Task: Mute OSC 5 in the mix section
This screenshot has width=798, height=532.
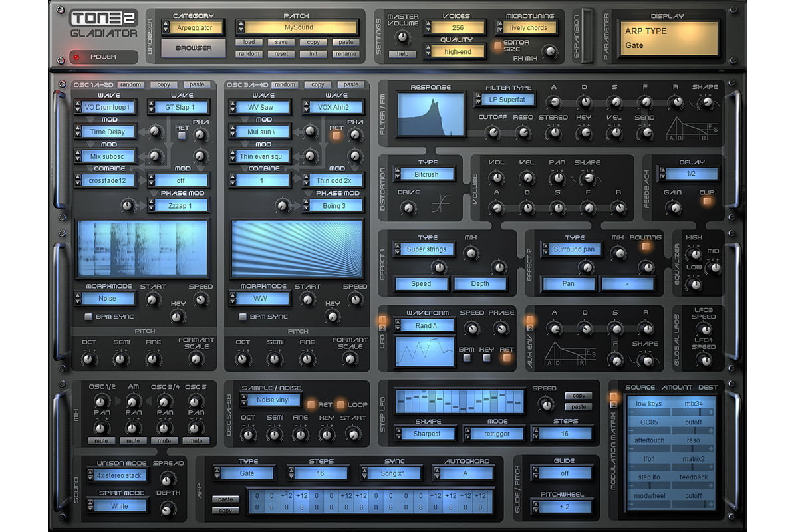Action: [196, 440]
